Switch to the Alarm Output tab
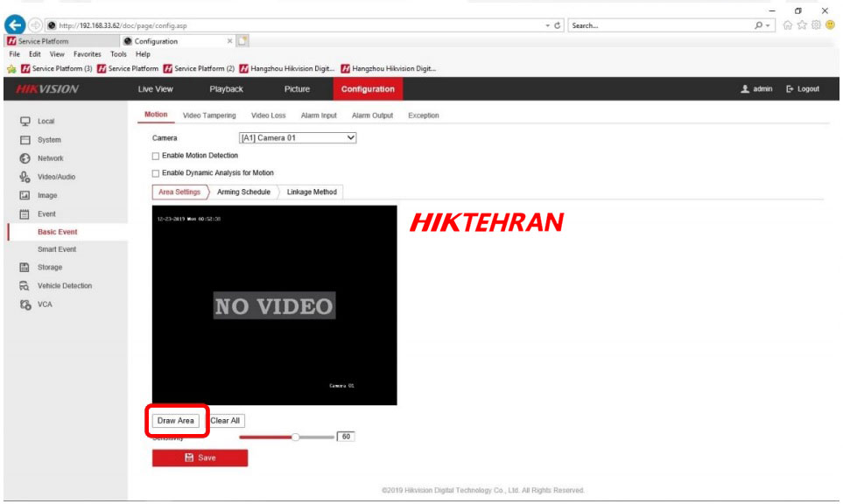 [372, 115]
